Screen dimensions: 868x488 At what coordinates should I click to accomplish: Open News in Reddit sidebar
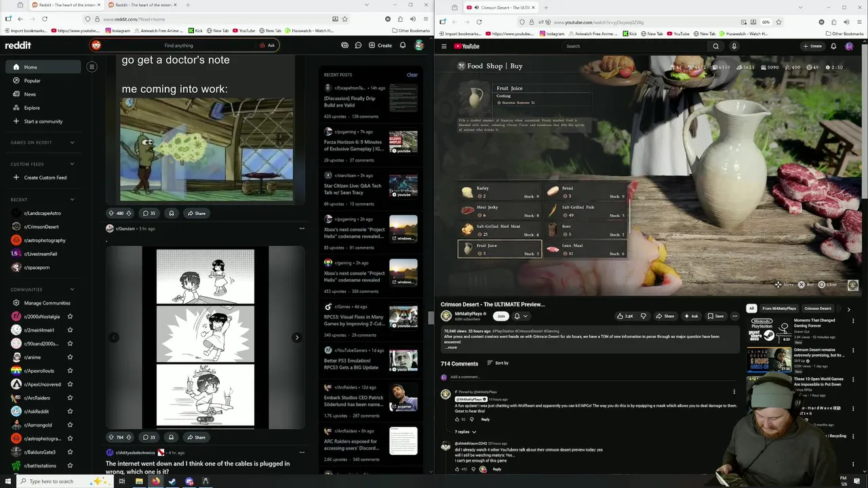point(43,94)
